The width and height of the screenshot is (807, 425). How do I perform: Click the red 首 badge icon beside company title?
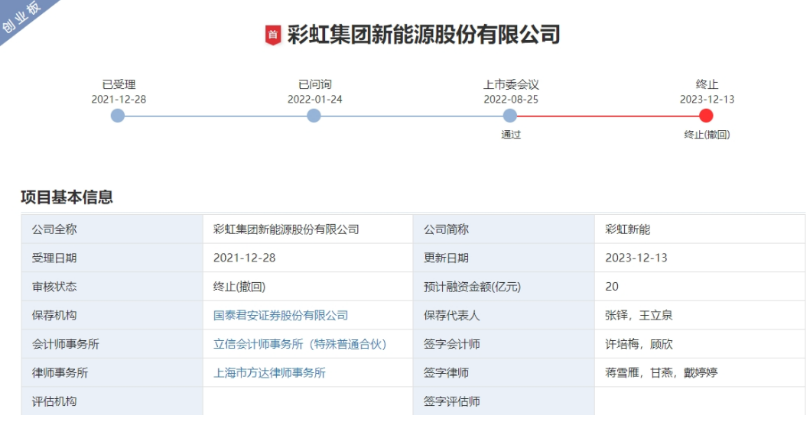[x=273, y=35]
